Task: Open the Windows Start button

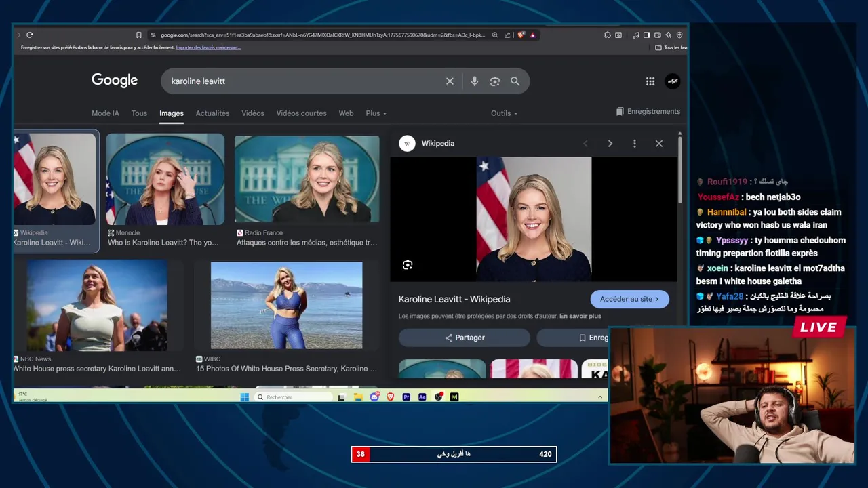Action: tap(245, 397)
